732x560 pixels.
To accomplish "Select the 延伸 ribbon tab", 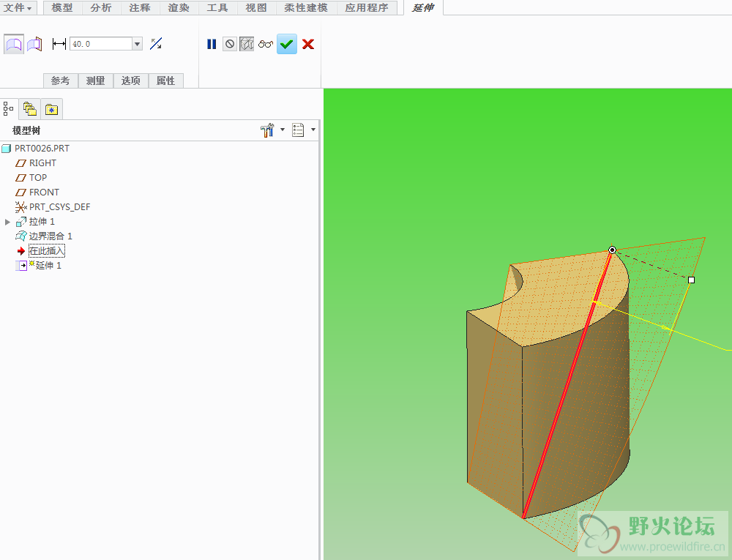I will [x=423, y=7].
